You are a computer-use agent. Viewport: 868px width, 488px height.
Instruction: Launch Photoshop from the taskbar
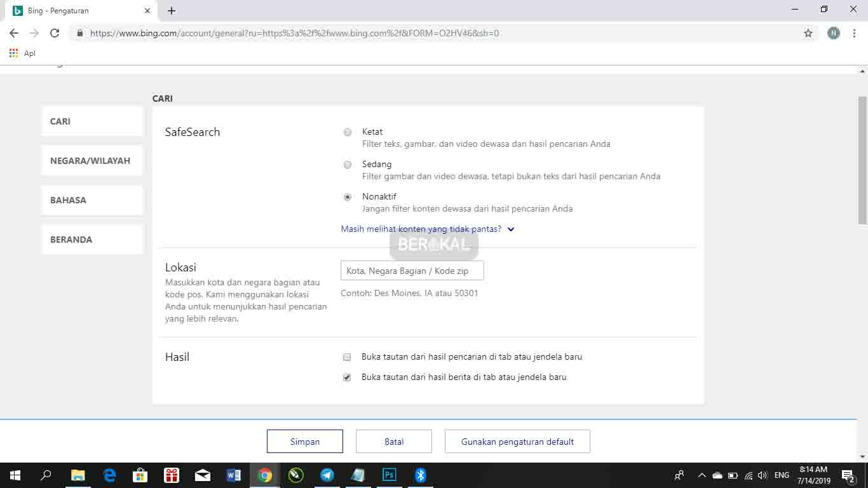[x=389, y=475]
